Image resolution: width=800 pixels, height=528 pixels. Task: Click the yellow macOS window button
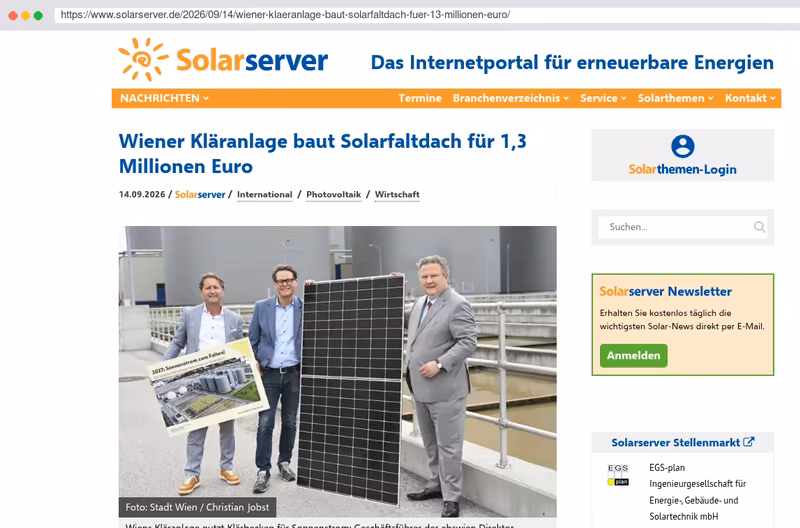point(26,15)
